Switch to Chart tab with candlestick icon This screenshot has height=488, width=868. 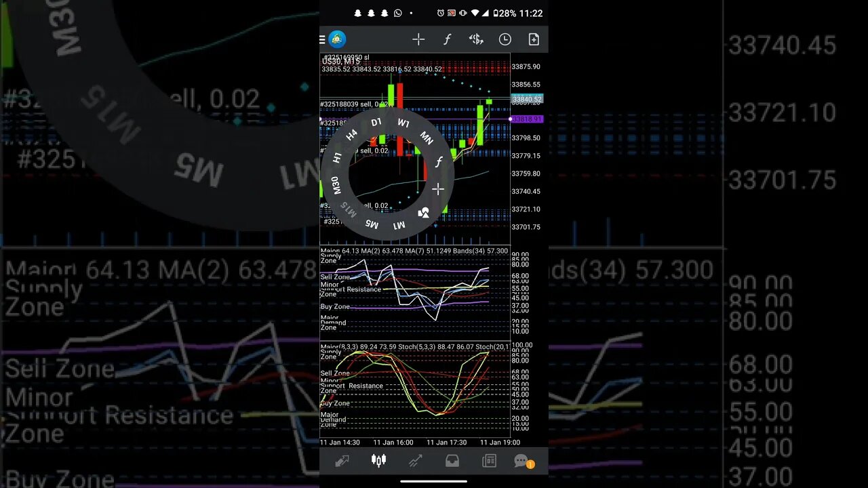(x=378, y=461)
